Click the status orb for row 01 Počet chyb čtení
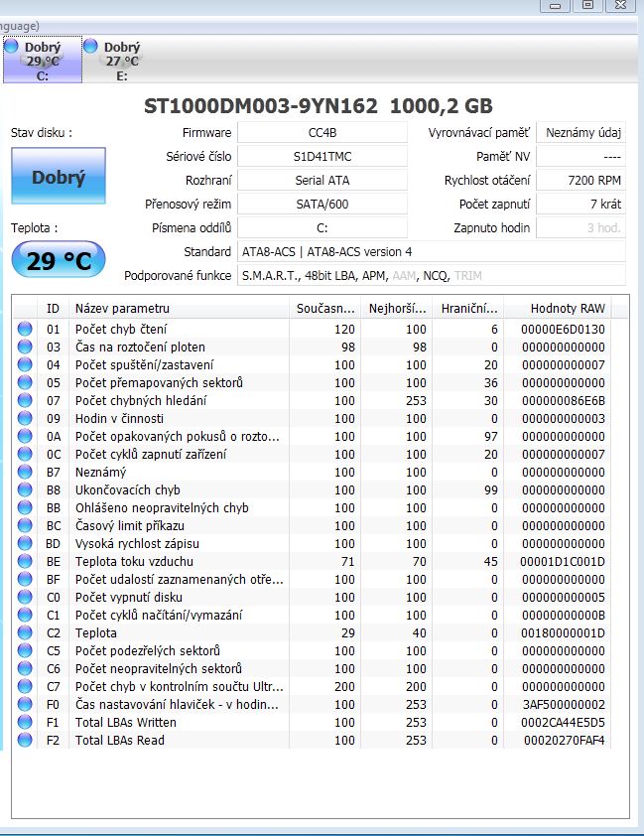 click(25, 329)
